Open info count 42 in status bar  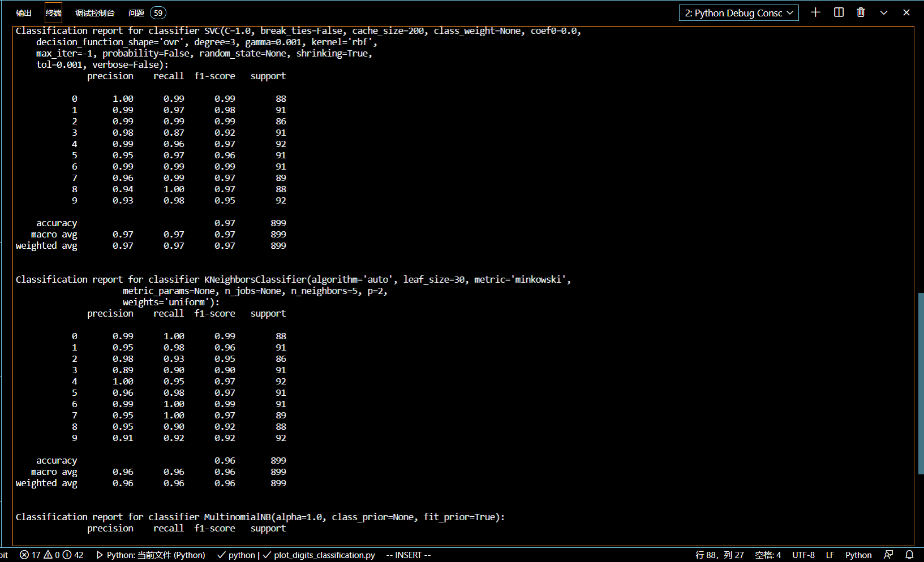73,555
